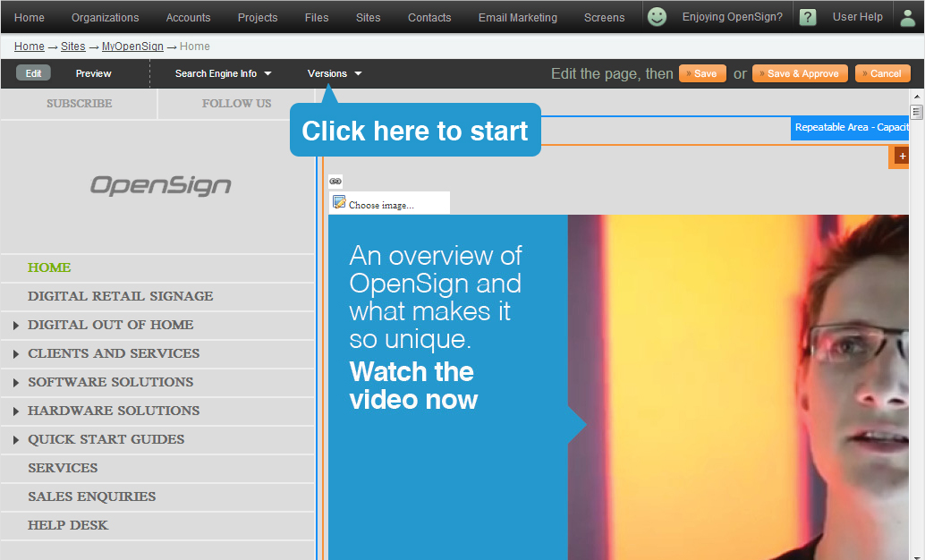Viewport: 925px width, 560px height.
Task: Open the Organizations menu
Action: (105, 17)
